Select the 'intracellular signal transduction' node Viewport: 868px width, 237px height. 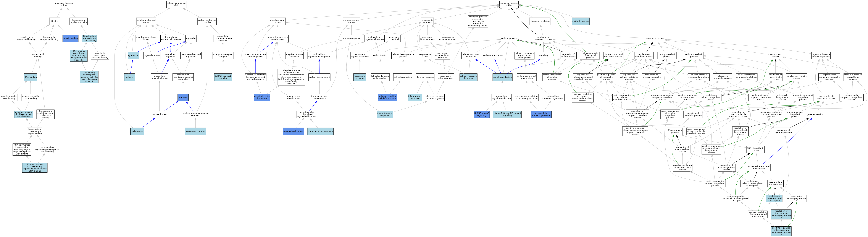[x=501, y=97]
